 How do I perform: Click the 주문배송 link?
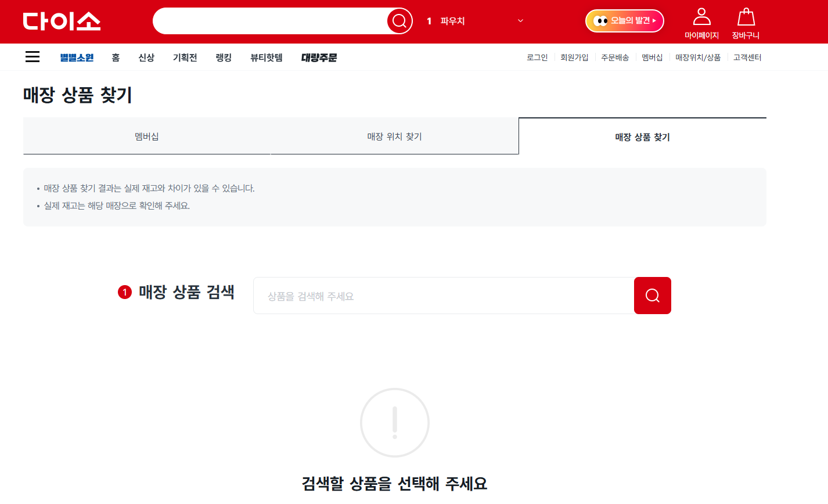point(614,57)
